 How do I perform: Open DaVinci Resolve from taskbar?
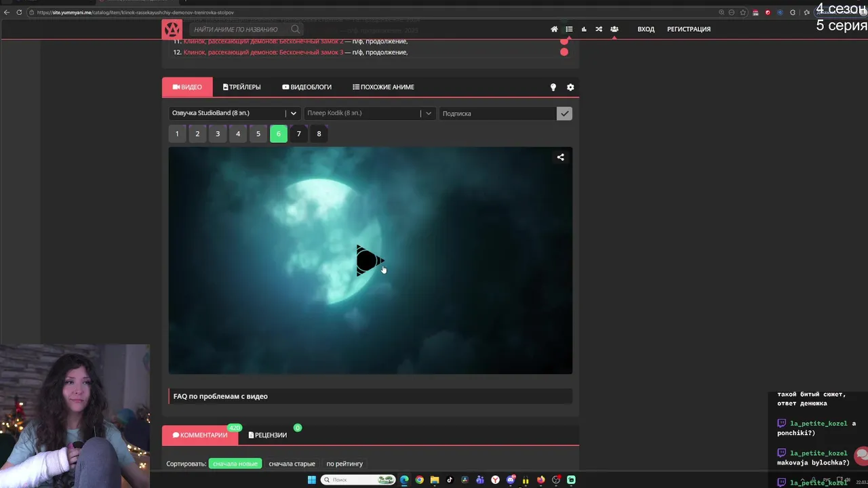point(465,480)
